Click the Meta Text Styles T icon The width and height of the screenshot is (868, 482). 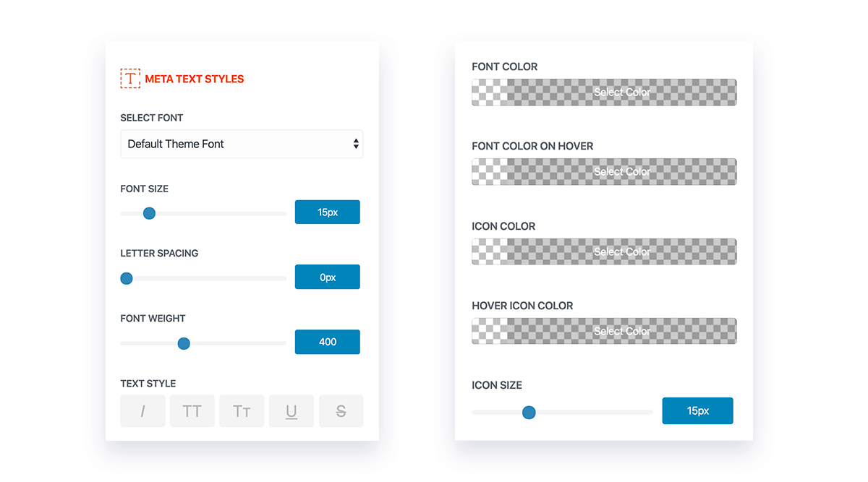pyautogui.click(x=130, y=79)
